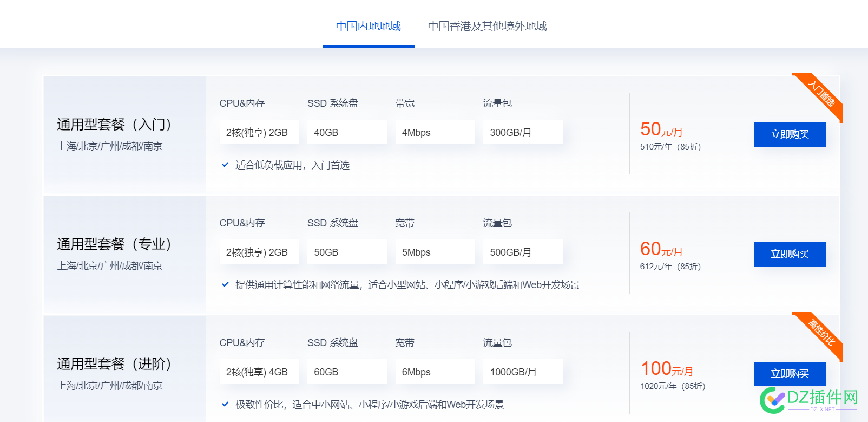868x422 pixels.
Task: Click the 612元/年（85折）yearly price
Action: pos(670,267)
